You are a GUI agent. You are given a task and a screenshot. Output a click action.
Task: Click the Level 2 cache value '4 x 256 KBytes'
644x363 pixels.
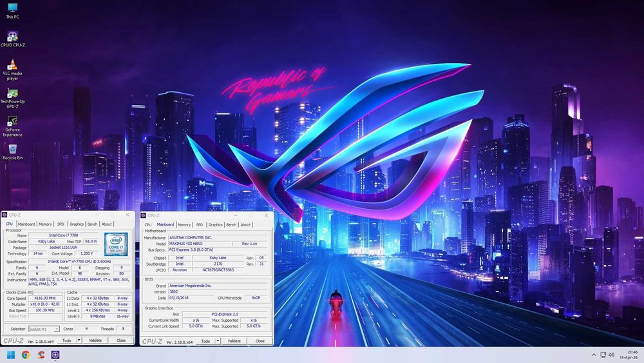tap(98, 310)
